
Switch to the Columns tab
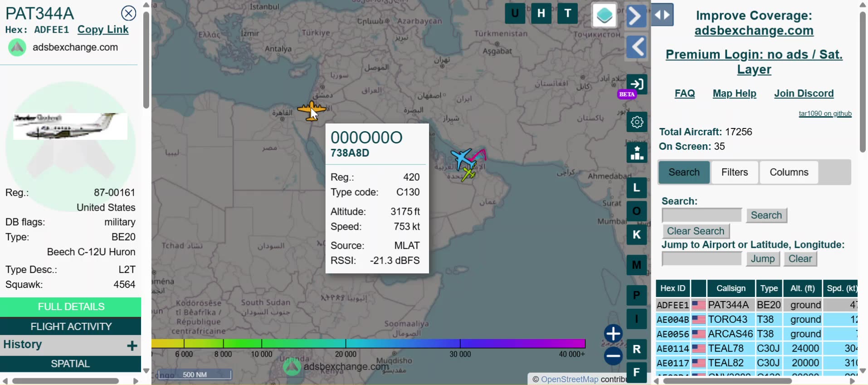[789, 172]
